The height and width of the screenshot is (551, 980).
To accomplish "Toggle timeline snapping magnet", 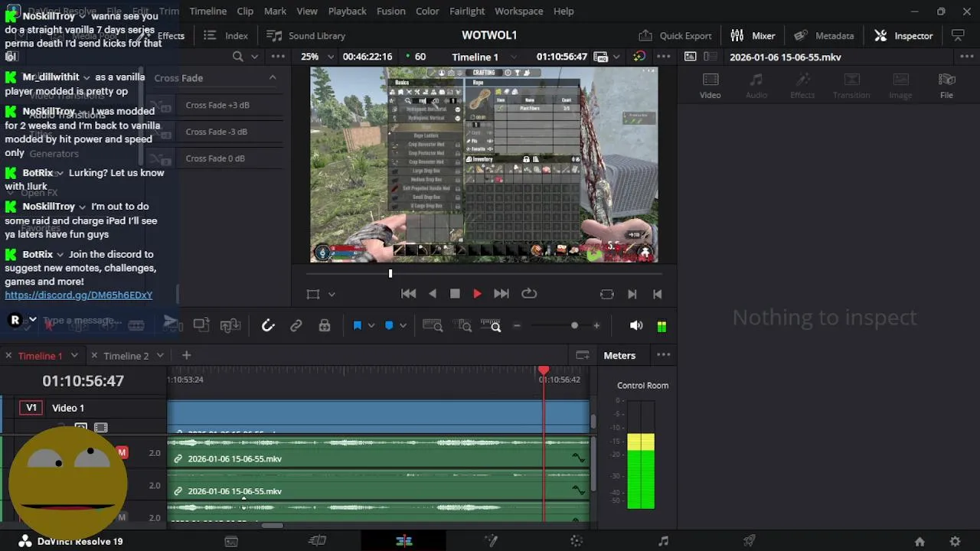I will click(268, 326).
